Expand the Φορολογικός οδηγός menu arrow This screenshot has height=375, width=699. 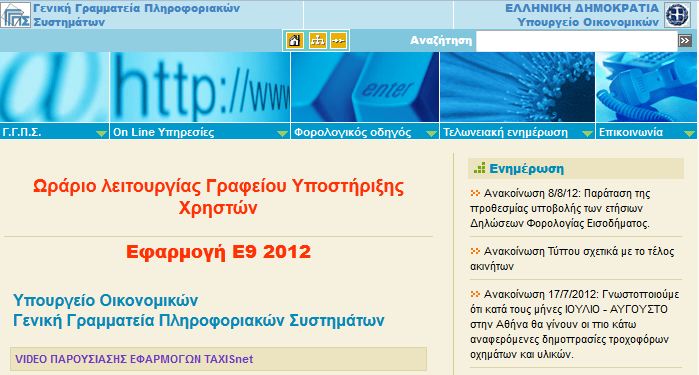point(431,133)
